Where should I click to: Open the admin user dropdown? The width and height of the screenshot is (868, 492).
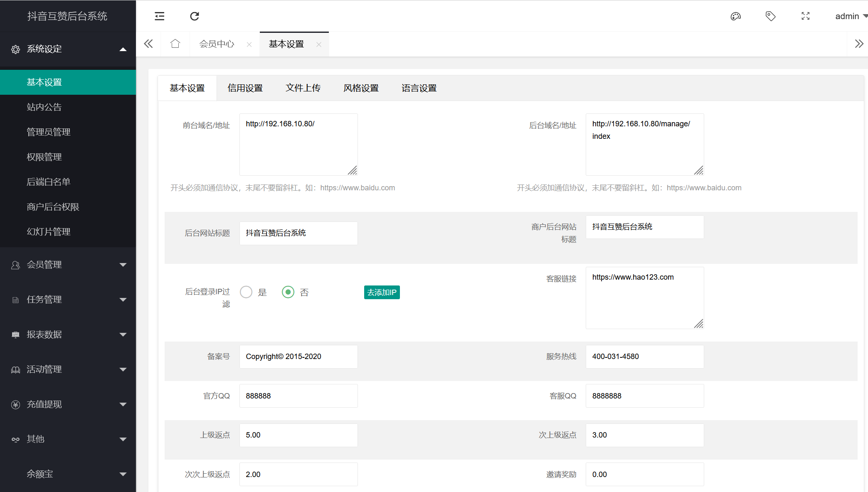click(851, 16)
